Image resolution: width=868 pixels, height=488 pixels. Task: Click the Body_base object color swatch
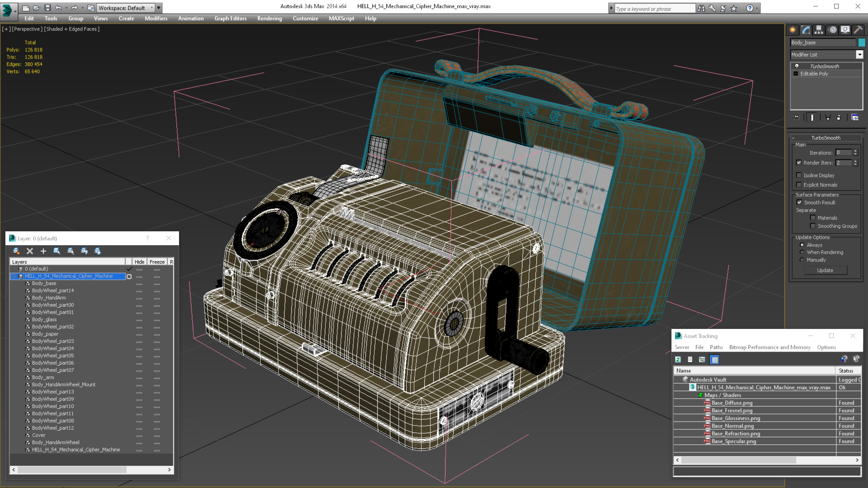click(x=862, y=42)
